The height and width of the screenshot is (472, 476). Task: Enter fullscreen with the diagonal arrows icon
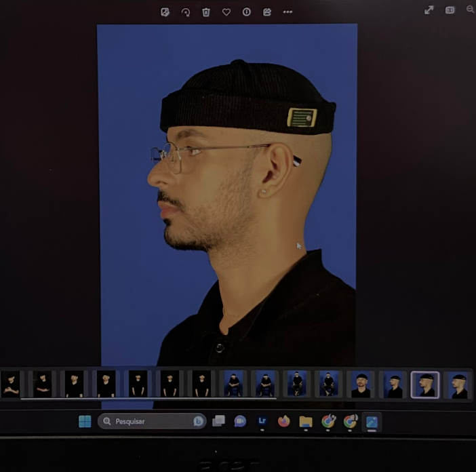pos(429,10)
